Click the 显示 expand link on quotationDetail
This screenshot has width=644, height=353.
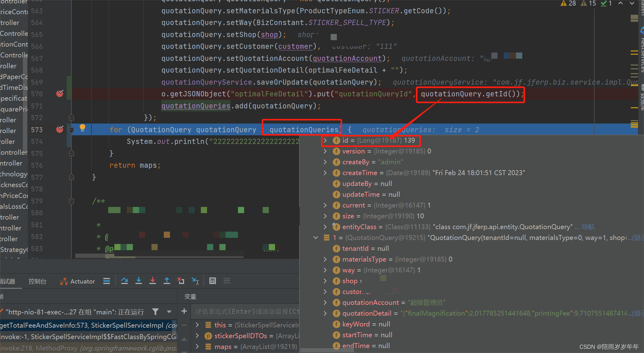(x=638, y=313)
